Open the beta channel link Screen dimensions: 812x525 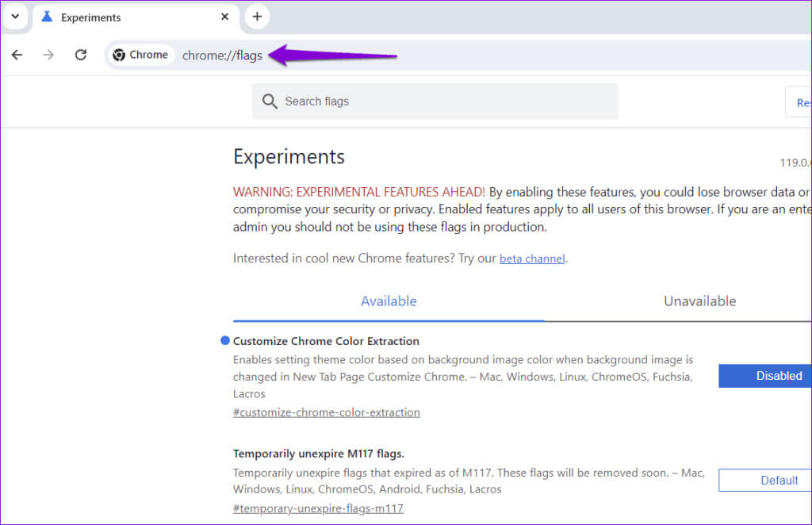pyautogui.click(x=532, y=259)
